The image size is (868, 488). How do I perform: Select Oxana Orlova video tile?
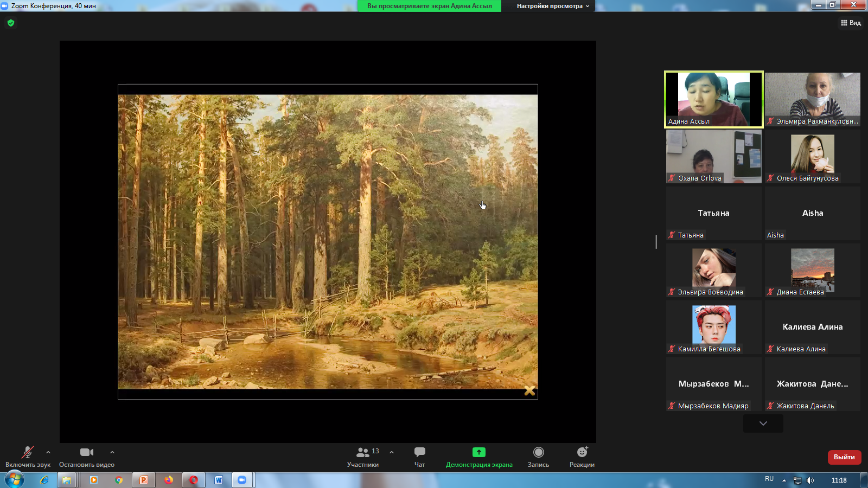714,156
